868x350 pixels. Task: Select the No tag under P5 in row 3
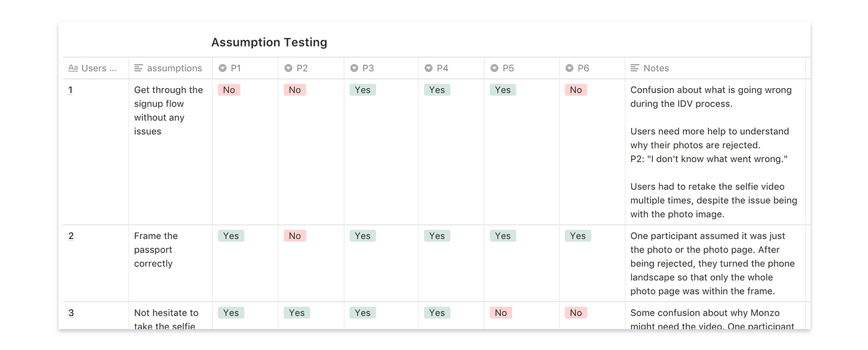point(501,313)
